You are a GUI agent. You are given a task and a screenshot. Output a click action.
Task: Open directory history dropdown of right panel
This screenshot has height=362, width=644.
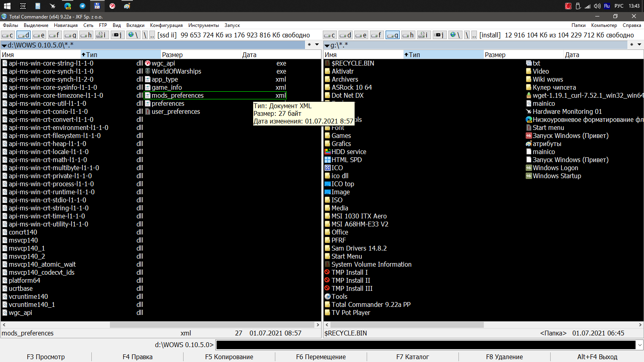639,45
